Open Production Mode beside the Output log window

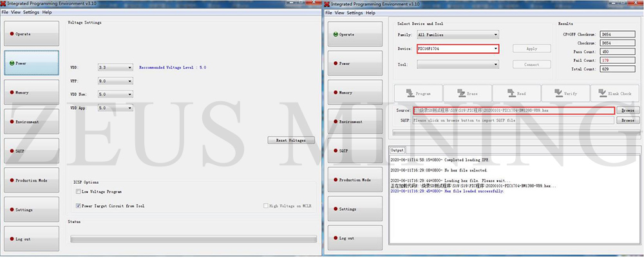(355, 180)
